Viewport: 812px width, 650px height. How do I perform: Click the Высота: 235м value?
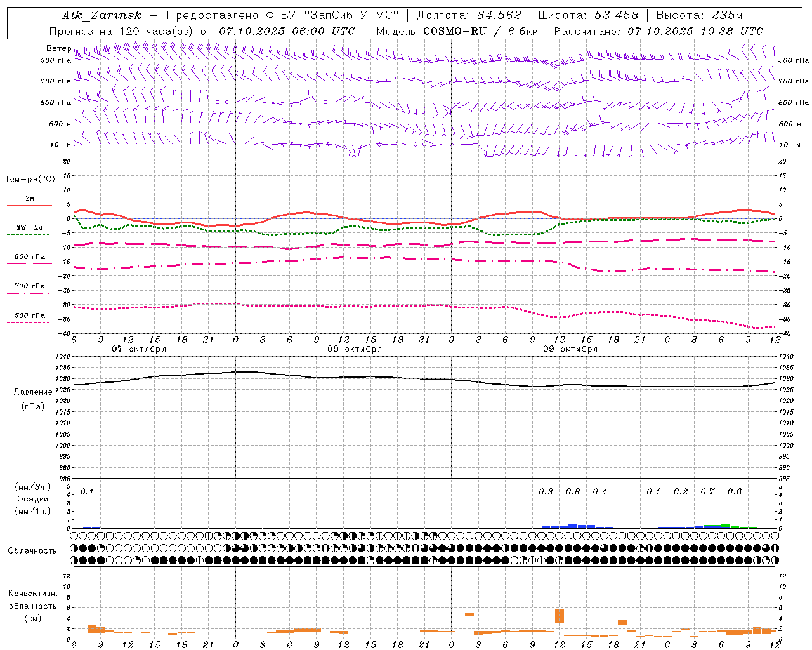[x=699, y=15]
